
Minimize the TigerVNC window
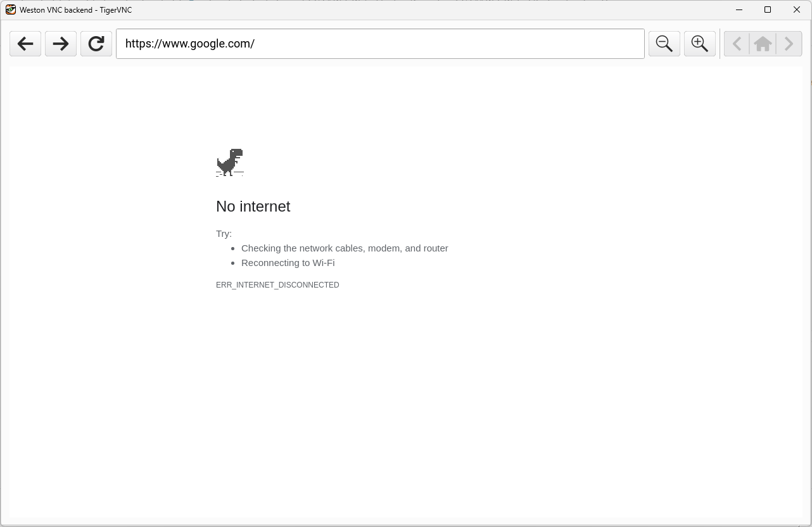[739, 10]
